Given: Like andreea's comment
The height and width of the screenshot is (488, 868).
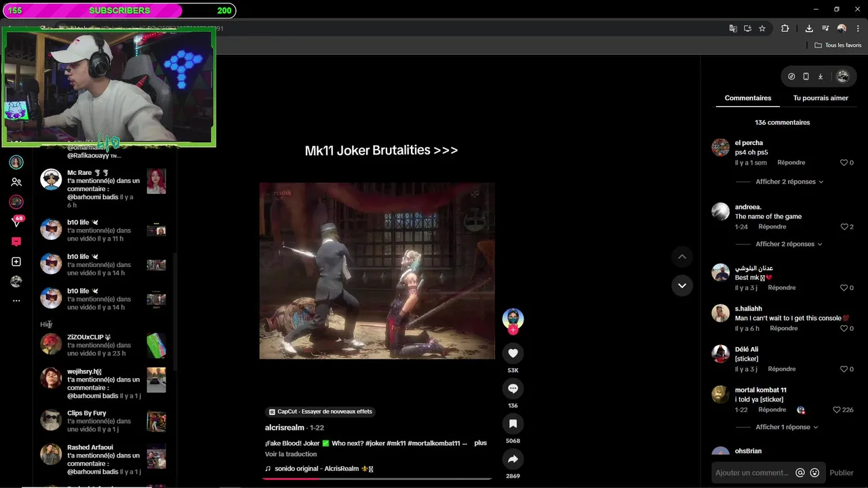Looking at the screenshot, I should [844, 226].
